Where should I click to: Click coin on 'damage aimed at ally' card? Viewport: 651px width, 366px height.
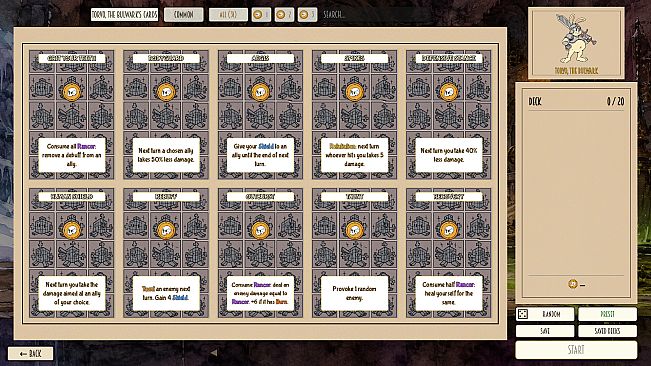tap(71, 230)
